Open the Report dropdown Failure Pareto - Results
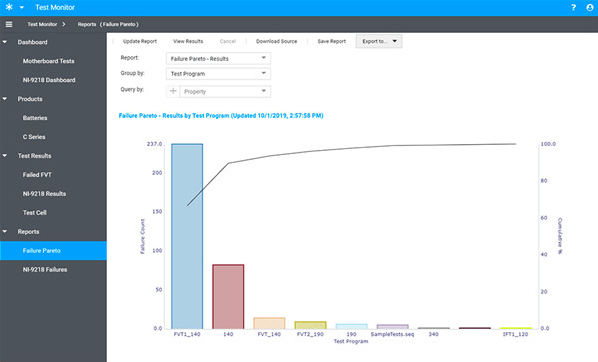The width and height of the screenshot is (598, 362). click(x=218, y=58)
